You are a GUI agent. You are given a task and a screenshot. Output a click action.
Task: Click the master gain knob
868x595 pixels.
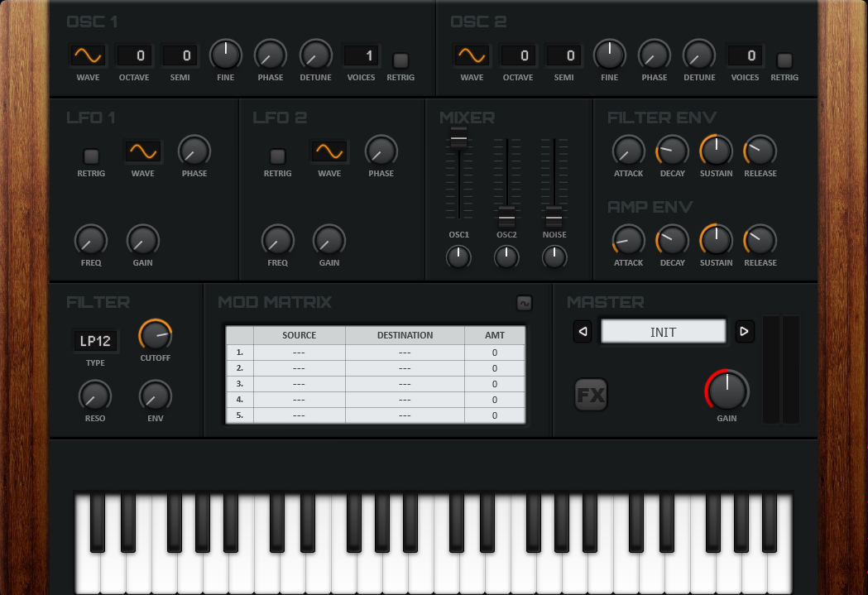[x=727, y=391]
